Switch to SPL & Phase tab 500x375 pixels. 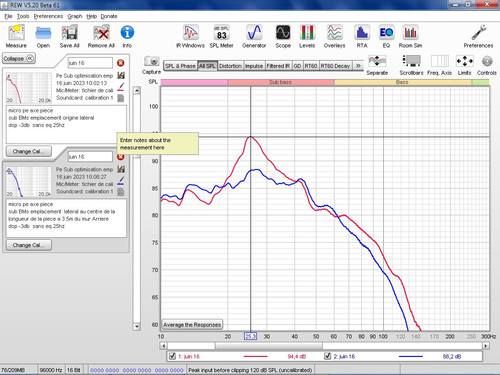(x=180, y=66)
